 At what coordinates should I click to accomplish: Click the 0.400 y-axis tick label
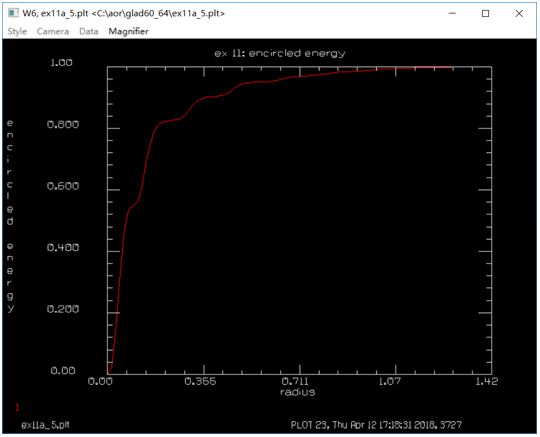point(63,247)
